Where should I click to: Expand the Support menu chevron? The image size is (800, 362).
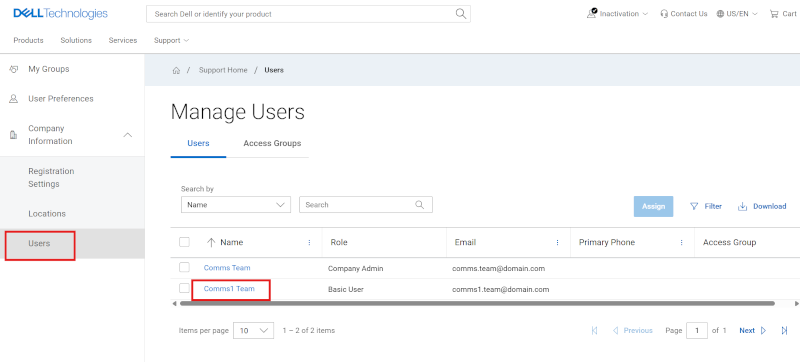click(x=186, y=40)
